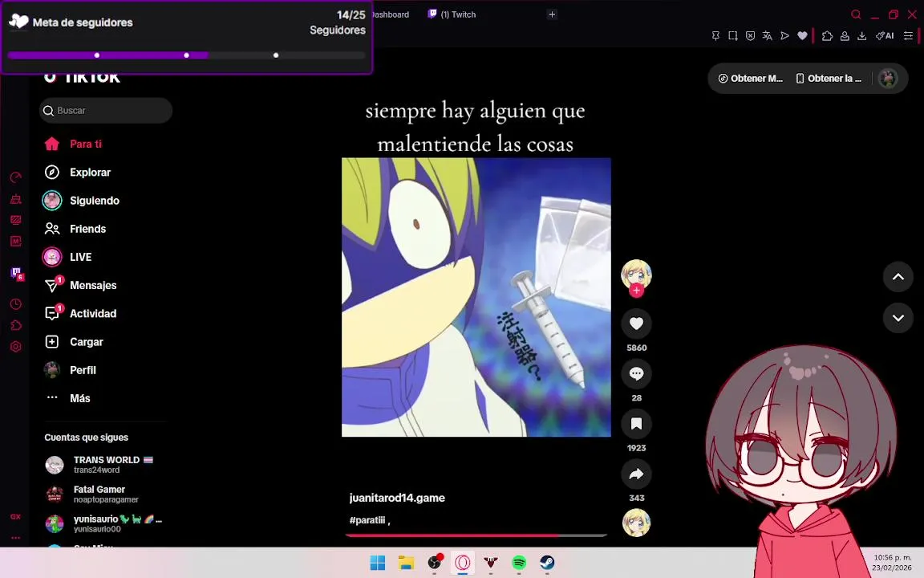924x578 pixels.
Task: Share the video with the arrow icon
Action: coord(636,474)
